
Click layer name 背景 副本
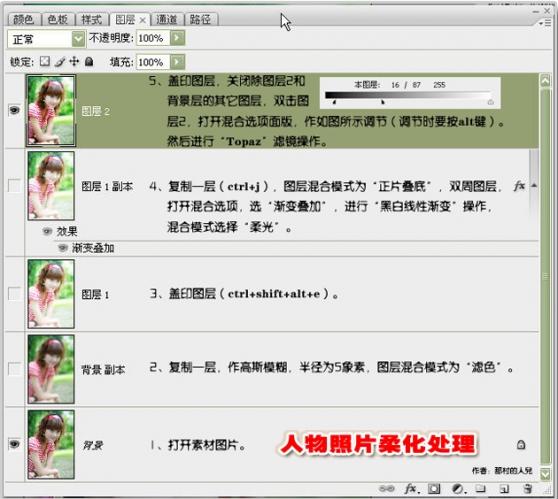tap(103, 370)
